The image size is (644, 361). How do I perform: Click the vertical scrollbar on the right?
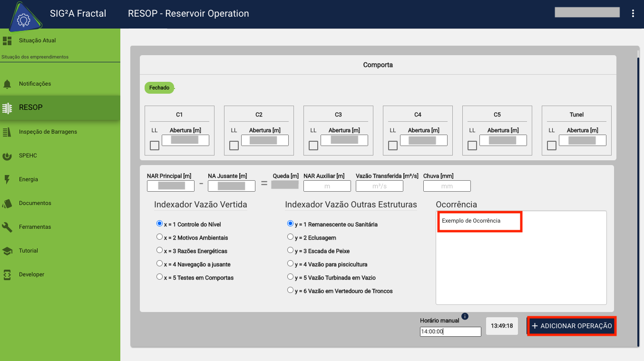point(638,200)
